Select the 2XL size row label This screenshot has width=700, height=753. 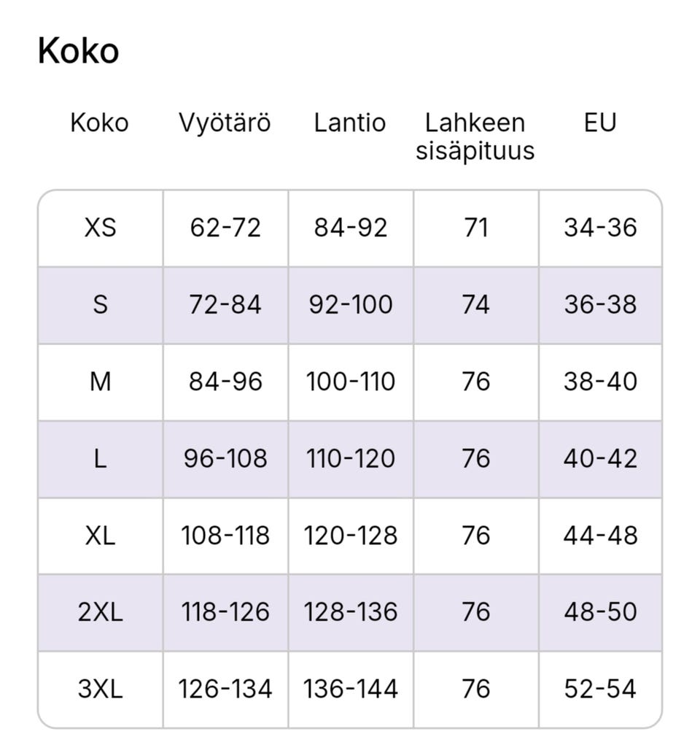tap(100, 612)
